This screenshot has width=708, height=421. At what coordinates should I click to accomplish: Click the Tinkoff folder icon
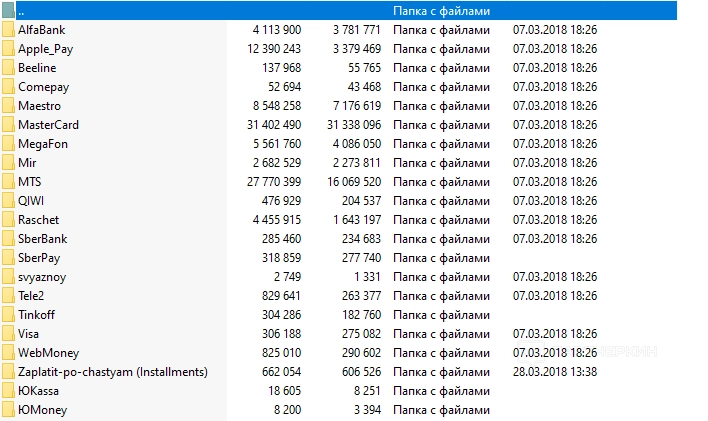[8, 314]
